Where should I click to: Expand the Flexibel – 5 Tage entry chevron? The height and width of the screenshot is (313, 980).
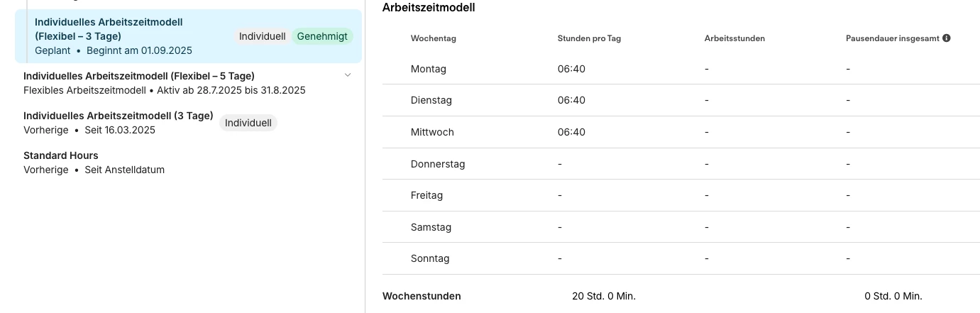coord(348,75)
